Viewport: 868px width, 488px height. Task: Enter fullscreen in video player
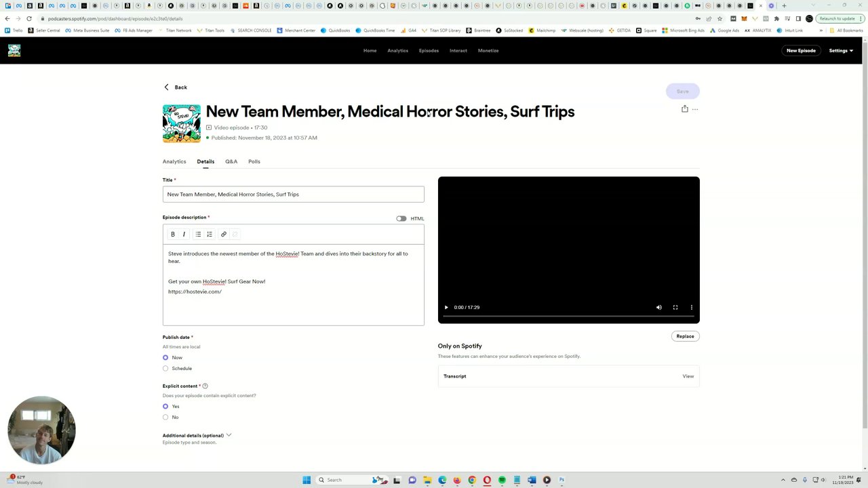[x=675, y=308]
